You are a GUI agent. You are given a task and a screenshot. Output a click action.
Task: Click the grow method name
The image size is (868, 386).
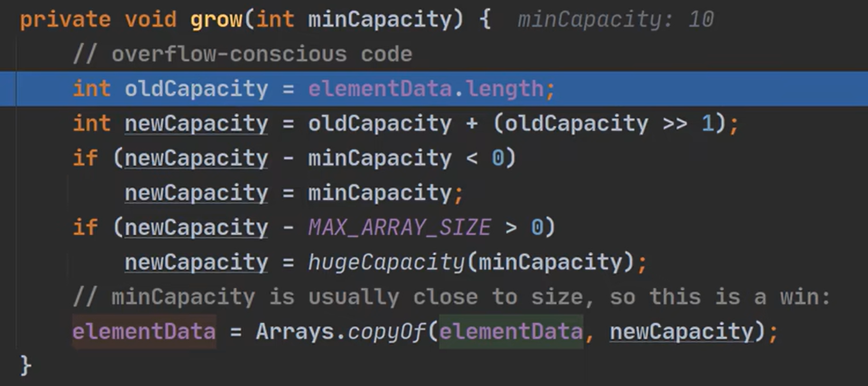[x=216, y=20]
